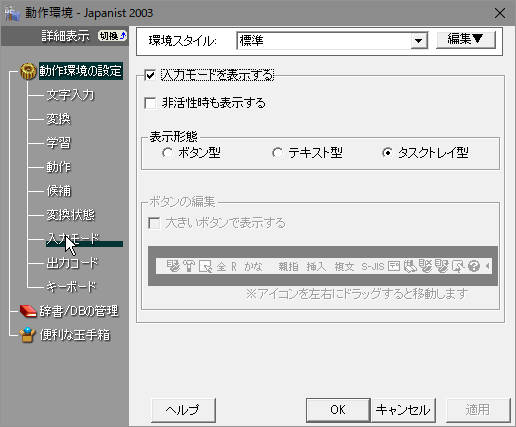
Task: Close the 動作環境 dialog window
Action: coord(500,13)
